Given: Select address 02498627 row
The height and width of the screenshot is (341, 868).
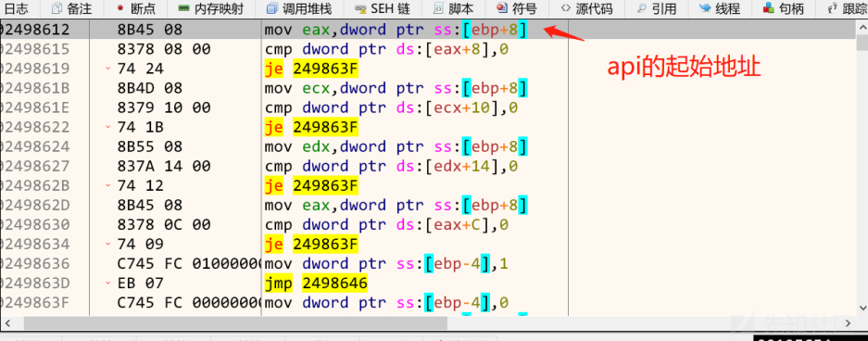Looking at the screenshot, I should coord(35,166).
